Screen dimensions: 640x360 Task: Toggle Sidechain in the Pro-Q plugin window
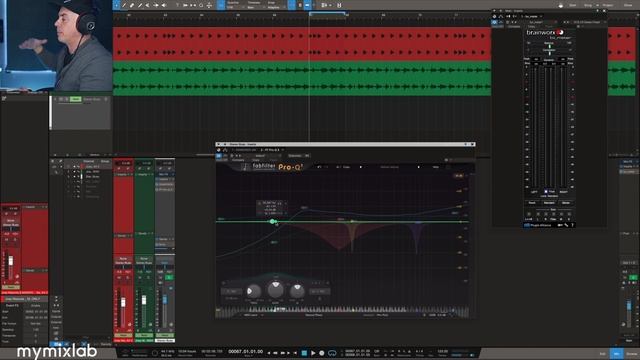(294, 156)
